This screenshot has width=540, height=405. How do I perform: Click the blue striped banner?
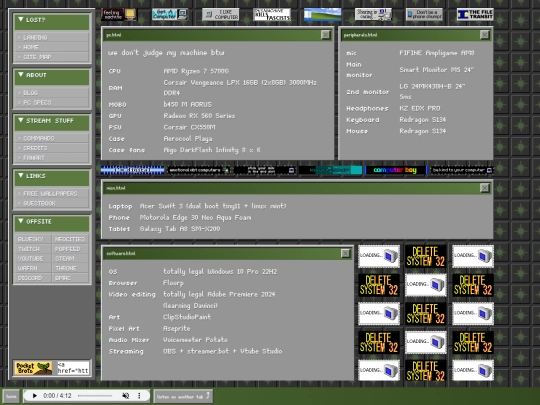coord(132,170)
